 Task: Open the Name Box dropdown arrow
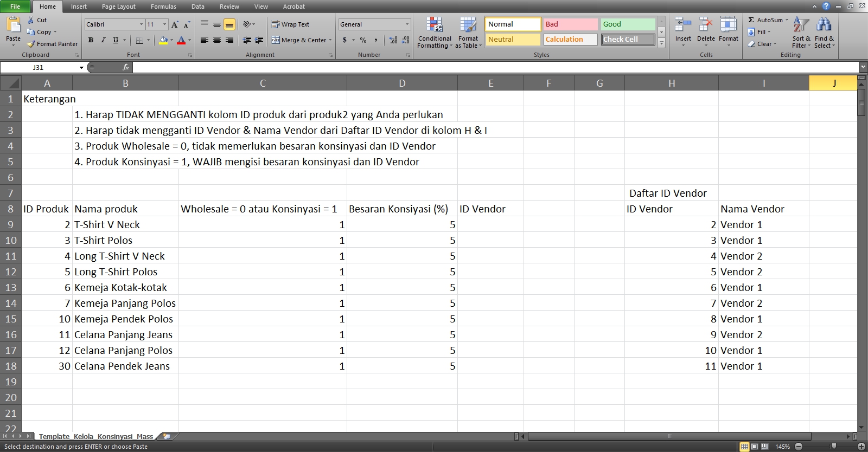(x=81, y=68)
